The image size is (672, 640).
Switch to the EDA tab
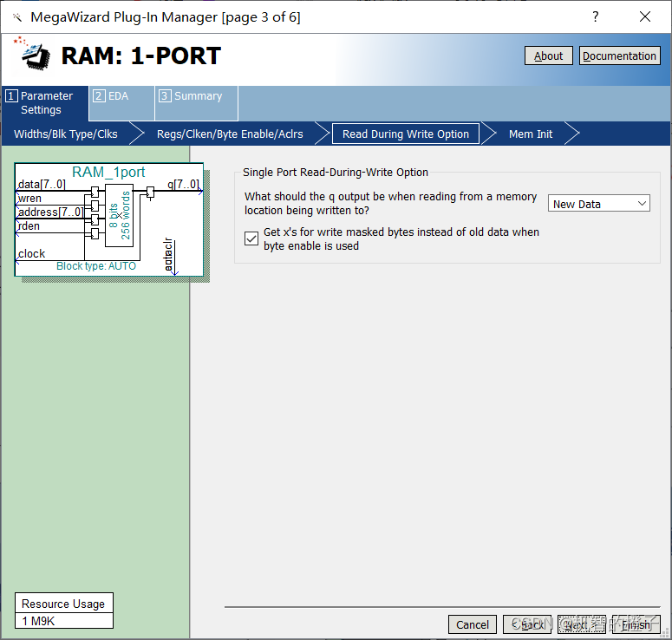click(x=122, y=103)
